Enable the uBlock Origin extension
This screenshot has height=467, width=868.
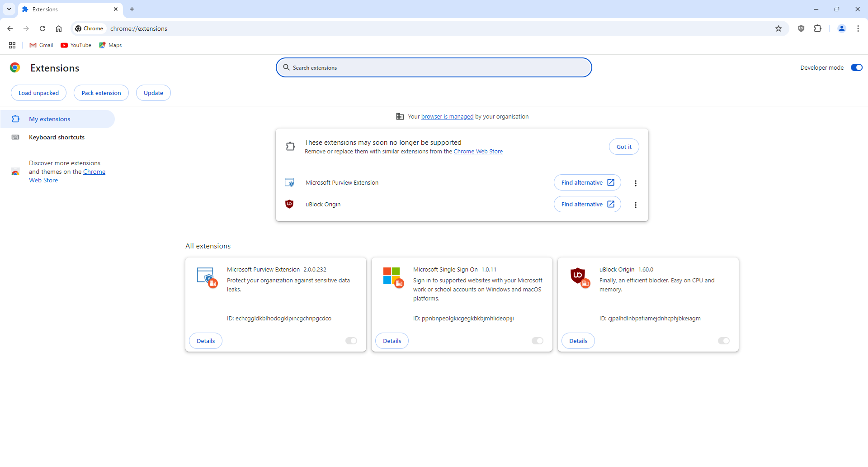click(723, 341)
